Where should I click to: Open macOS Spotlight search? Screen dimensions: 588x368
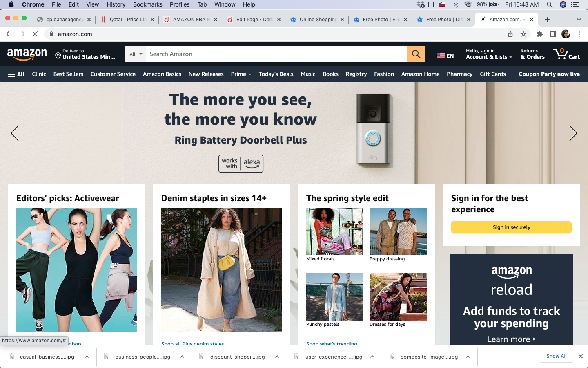click(x=550, y=4)
